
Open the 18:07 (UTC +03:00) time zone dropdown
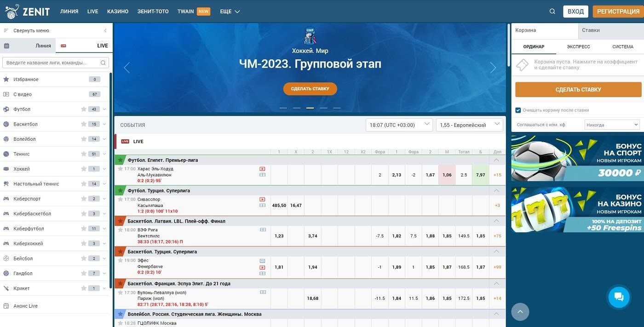click(x=399, y=125)
